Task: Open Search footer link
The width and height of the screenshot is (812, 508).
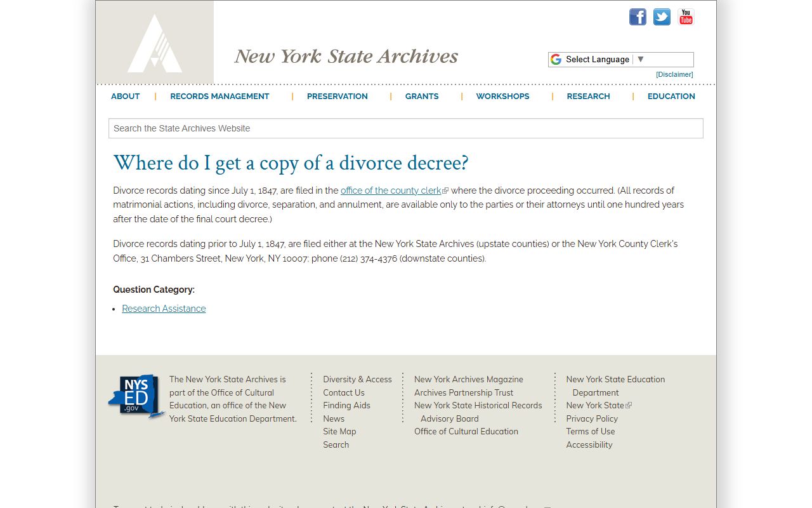Action: coord(336,444)
